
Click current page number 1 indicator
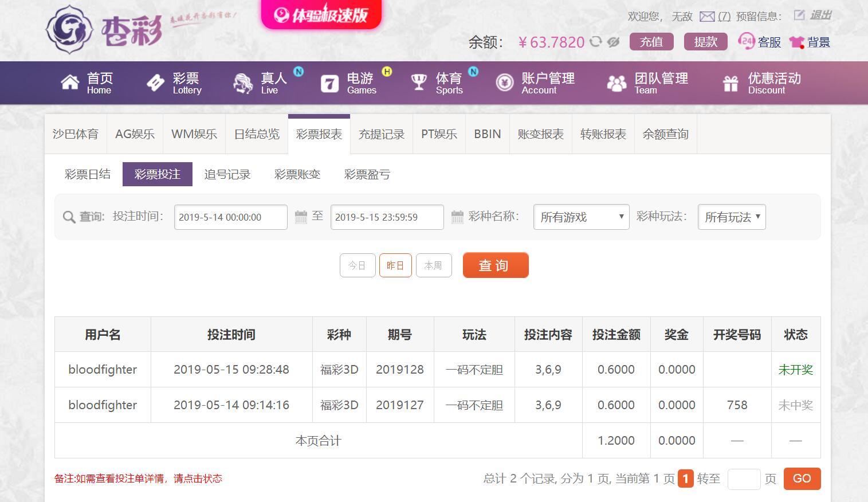coord(686,479)
